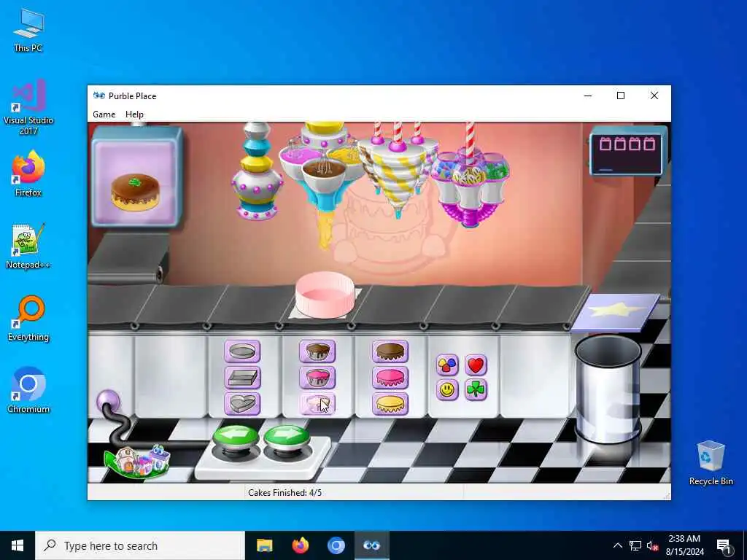Viewport: 747px width, 560px height.
Task: Open the network tray icon
Action: 635,545
